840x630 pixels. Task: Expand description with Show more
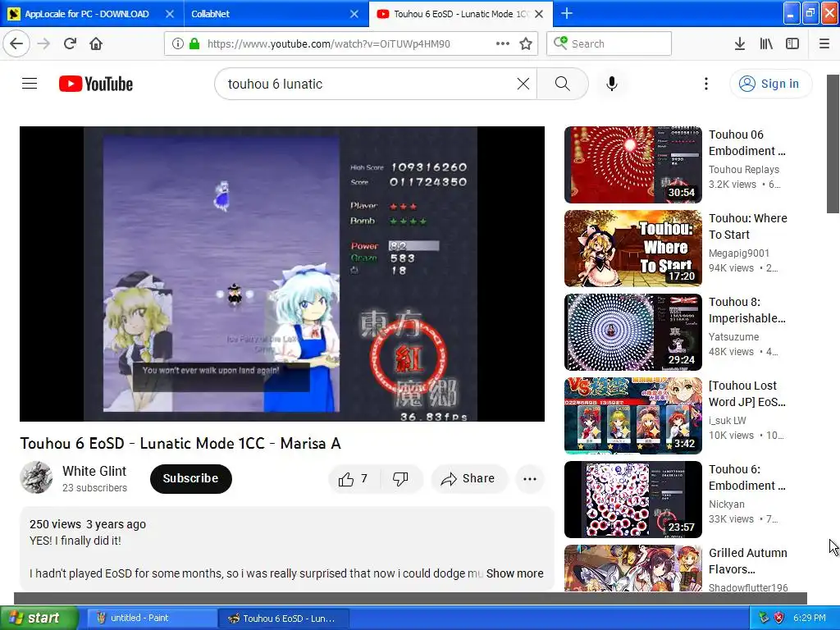coord(515,573)
